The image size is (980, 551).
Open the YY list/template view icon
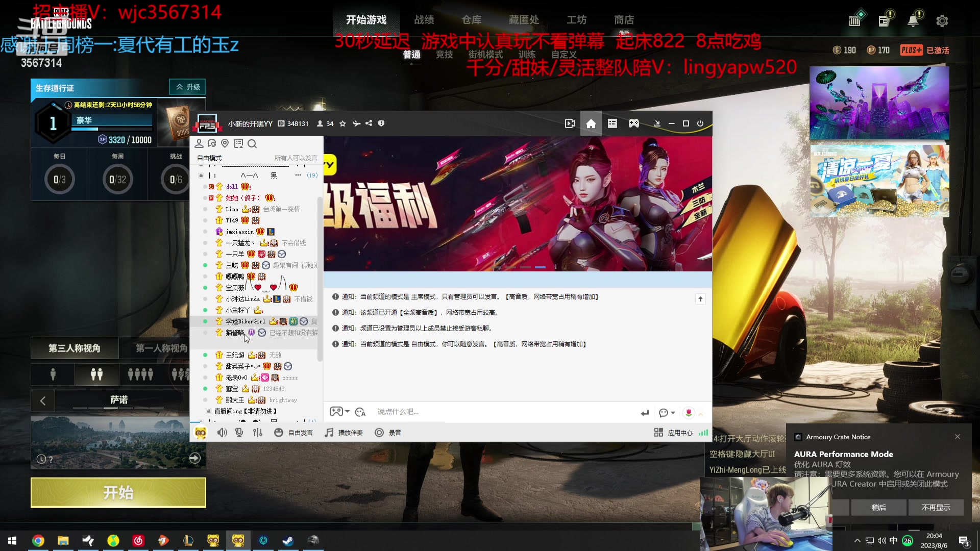(612, 123)
